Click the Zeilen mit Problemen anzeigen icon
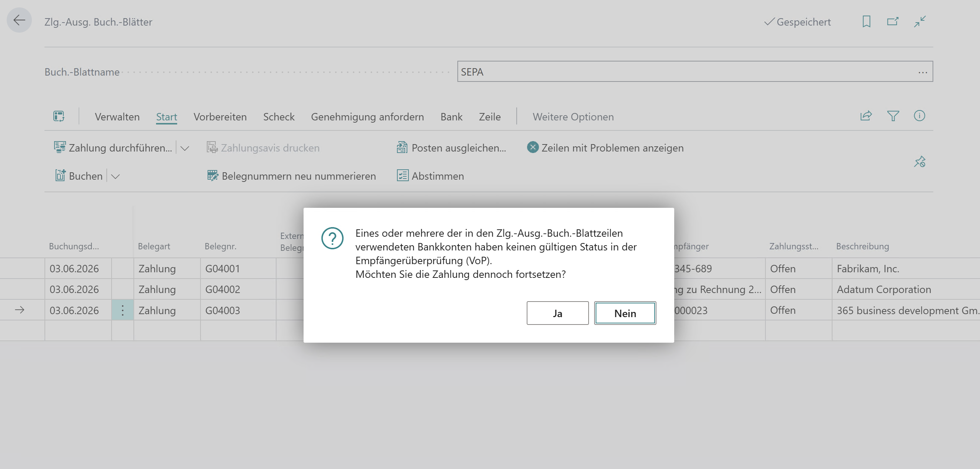Image resolution: width=980 pixels, height=469 pixels. click(532, 147)
